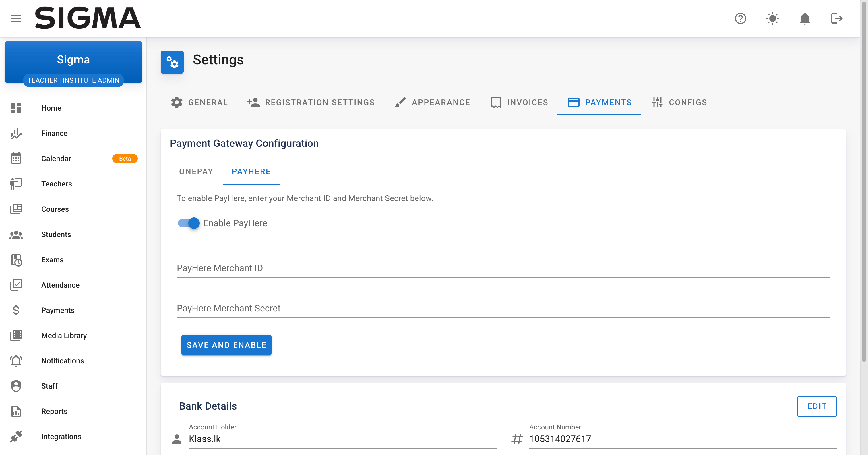
Task: Click the logout icon in header
Action: (x=836, y=18)
